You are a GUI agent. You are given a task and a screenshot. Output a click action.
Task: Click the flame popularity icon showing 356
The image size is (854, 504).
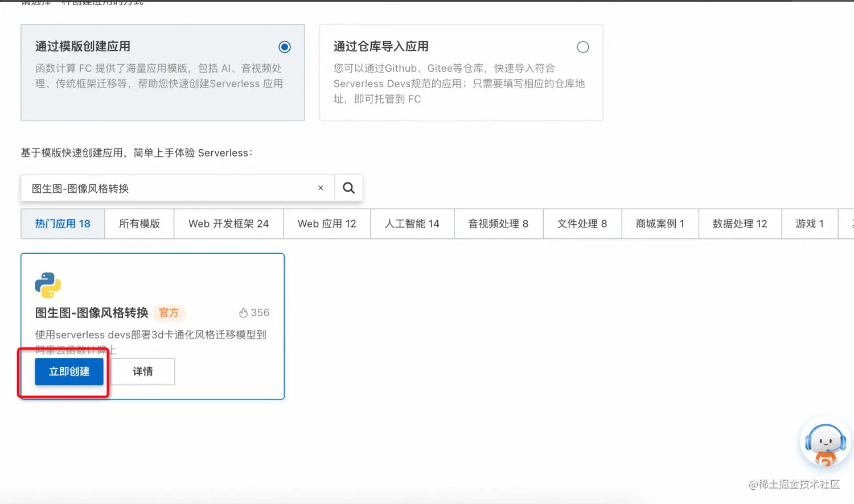tap(244, 312)
